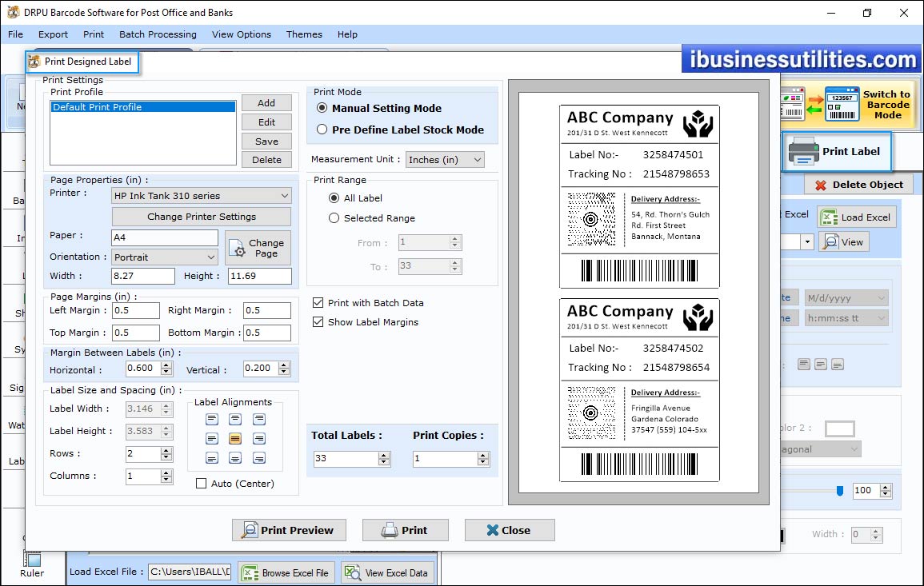Open Measurement Unit dropdown

point(445,160)
